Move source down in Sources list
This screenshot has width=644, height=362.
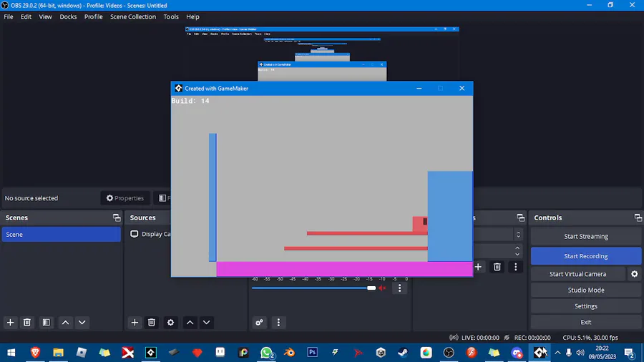click(207, 323)
